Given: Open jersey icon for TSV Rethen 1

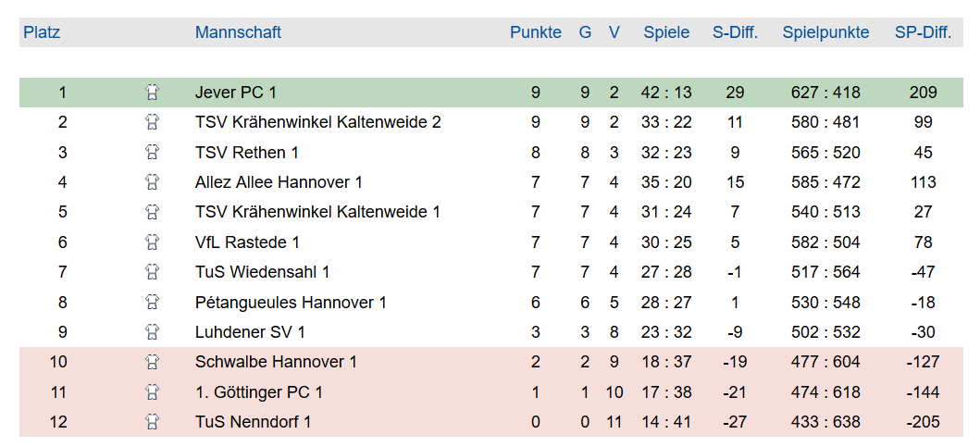Looking at the screenshot, I should [152, 153].
